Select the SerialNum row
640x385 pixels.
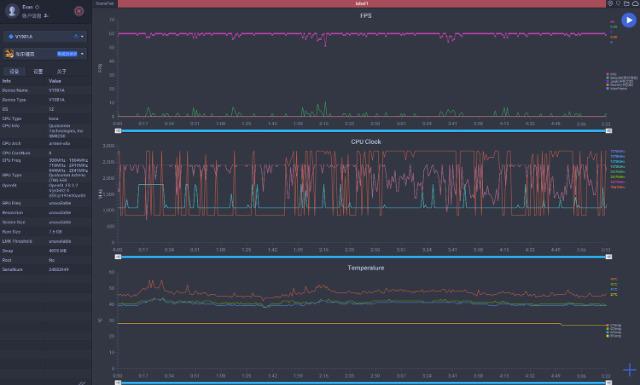pyautogui.click(x=45, y=269)
